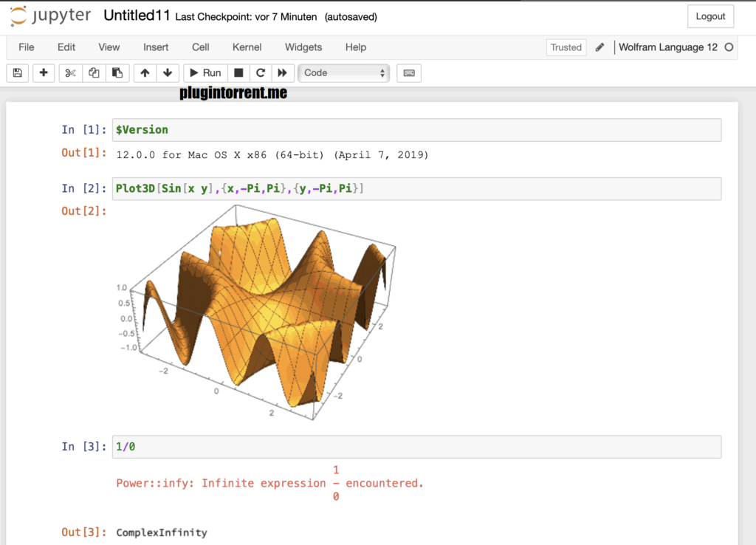Open the Edit menu
The image size is (756, 545).
coord(66,47)
